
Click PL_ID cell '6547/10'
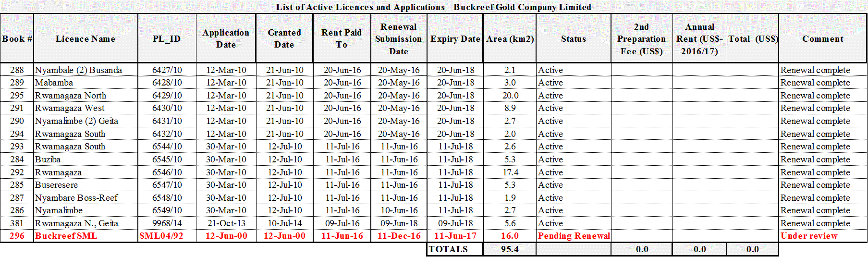click(167, 185)
